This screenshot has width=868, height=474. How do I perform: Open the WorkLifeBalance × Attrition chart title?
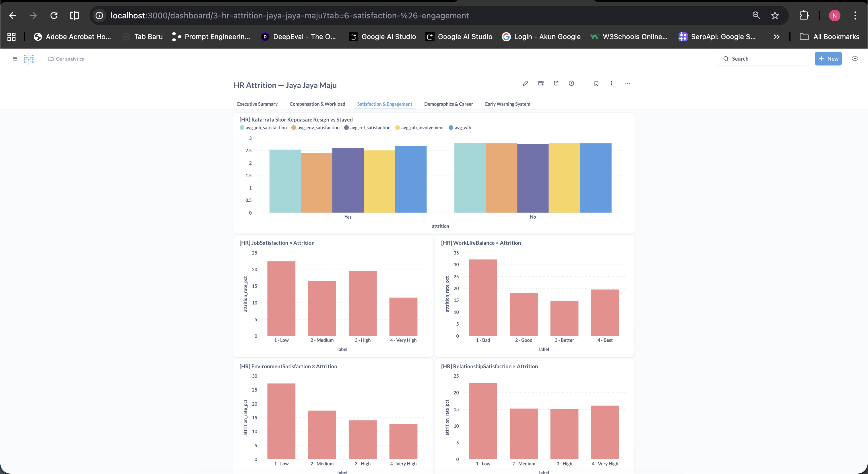(481, 243)
